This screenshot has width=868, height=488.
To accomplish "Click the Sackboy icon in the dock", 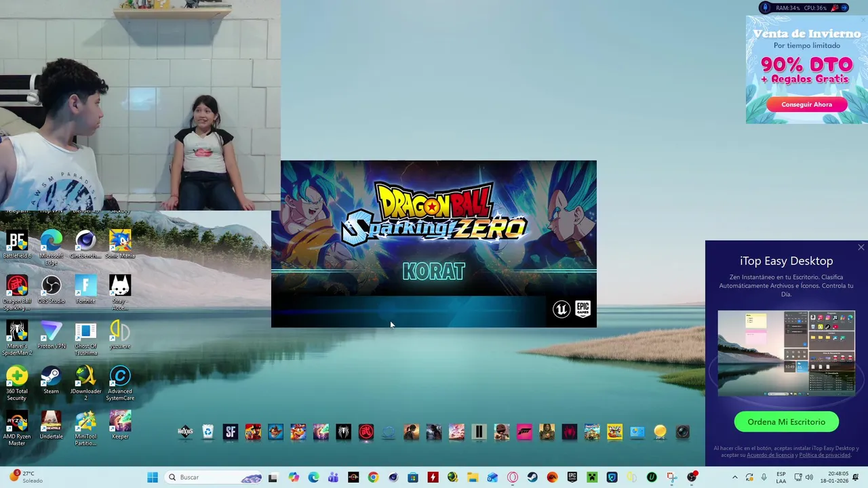I will tap(501, 432).
